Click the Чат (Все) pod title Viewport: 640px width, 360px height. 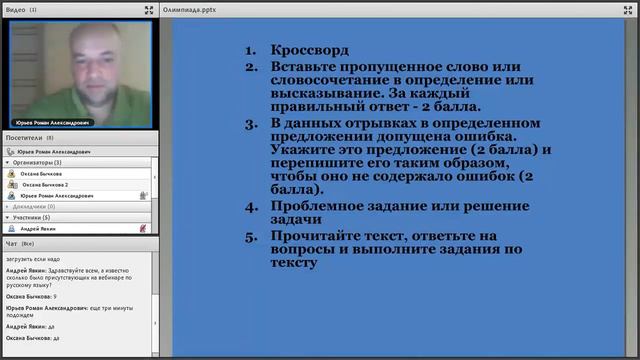20,244
